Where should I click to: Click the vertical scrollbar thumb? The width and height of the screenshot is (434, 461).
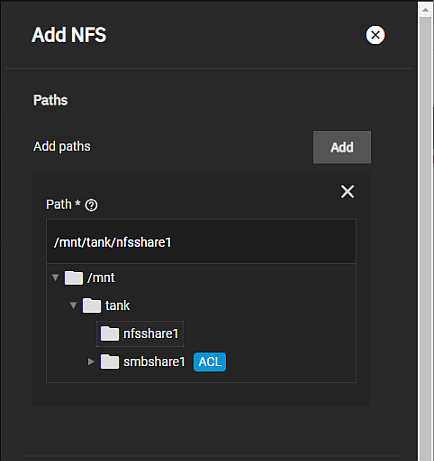(x=425, y=239)
